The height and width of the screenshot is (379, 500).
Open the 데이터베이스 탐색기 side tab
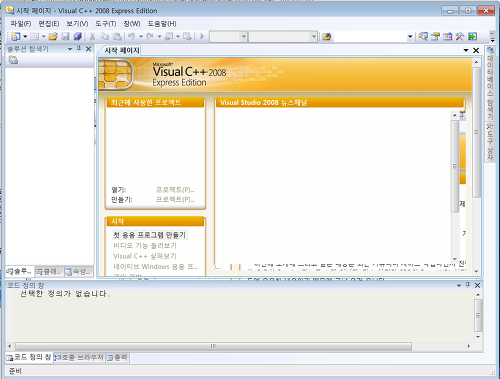pyautogui.click(x=489, y=83)
